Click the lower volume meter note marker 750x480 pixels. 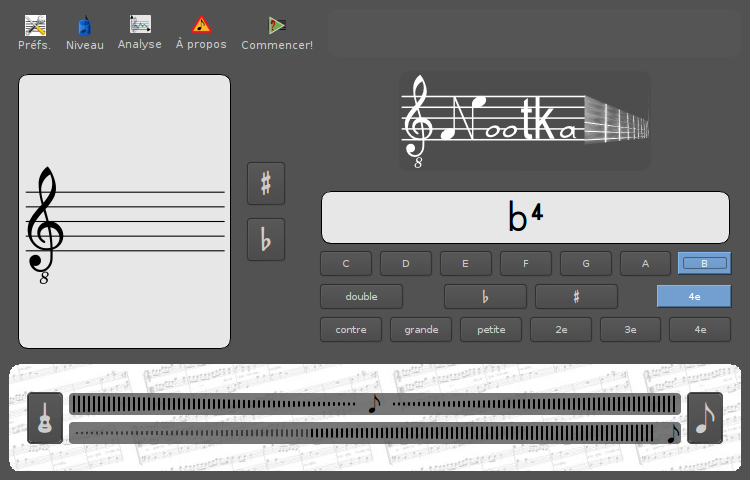(x=673, y=434)
